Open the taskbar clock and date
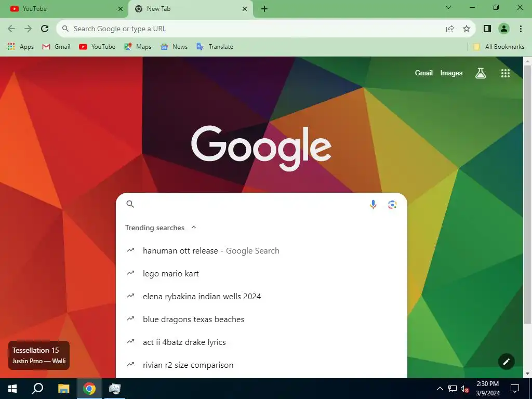The height and width of the screenshot is (399, 532). [487, 389]
